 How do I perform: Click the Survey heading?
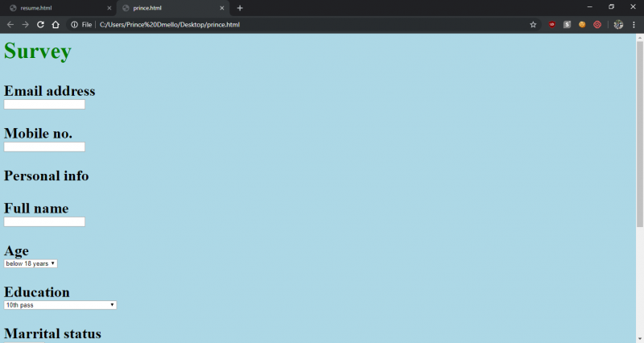(38, 52)
